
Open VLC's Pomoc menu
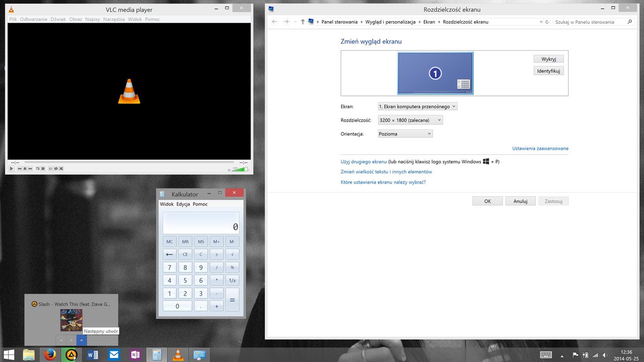(x=152, y=19)
